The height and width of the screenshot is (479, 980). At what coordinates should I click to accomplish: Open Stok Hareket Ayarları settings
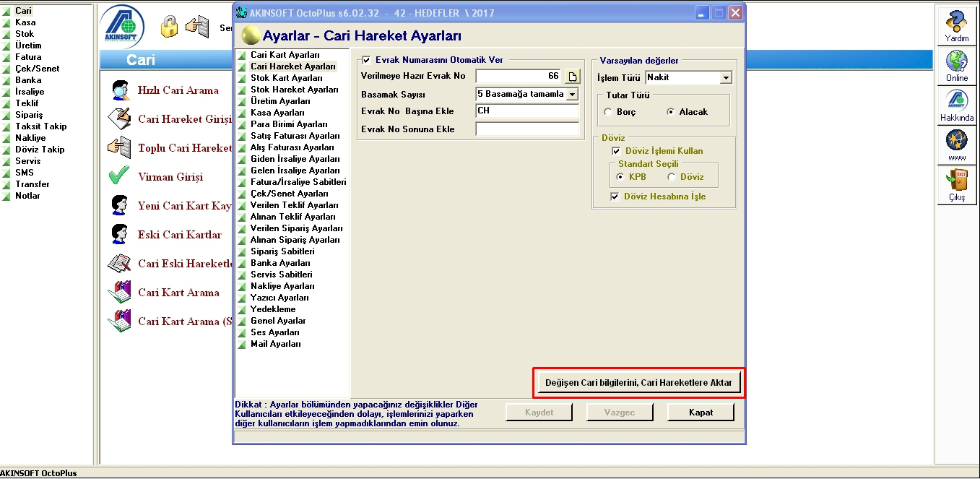click(x=294, y=90)
